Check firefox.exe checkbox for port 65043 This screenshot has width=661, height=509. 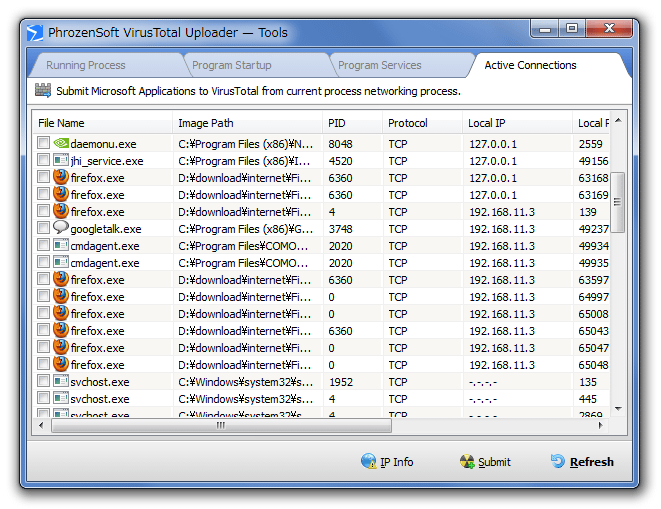pos(43,330)
